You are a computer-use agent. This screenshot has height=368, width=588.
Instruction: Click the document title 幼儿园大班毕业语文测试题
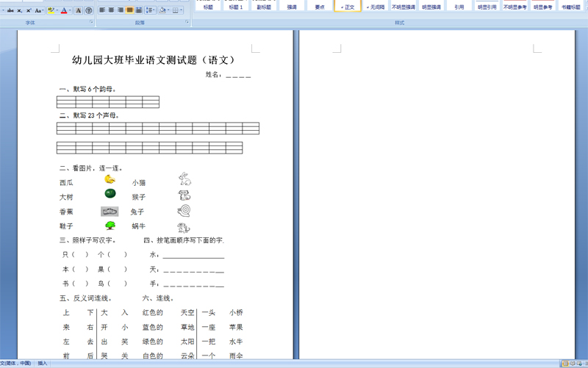[x=135, y=60]
